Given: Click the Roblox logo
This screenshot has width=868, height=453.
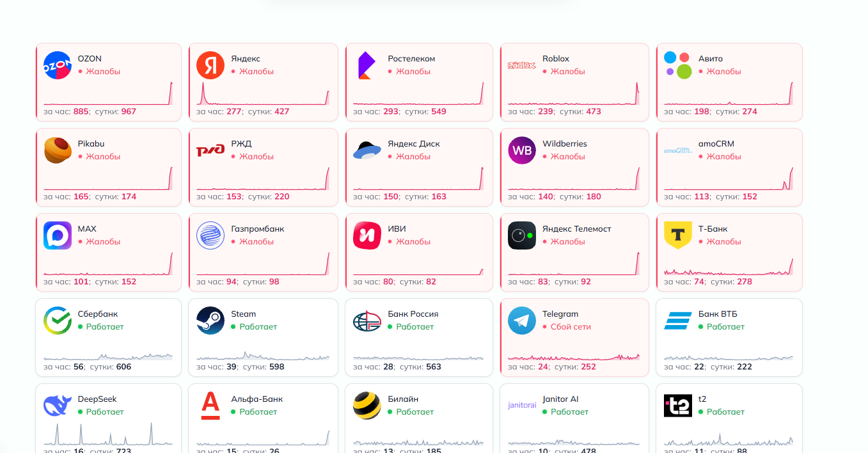Looking at the screenshot, I should tap(522, 65).
